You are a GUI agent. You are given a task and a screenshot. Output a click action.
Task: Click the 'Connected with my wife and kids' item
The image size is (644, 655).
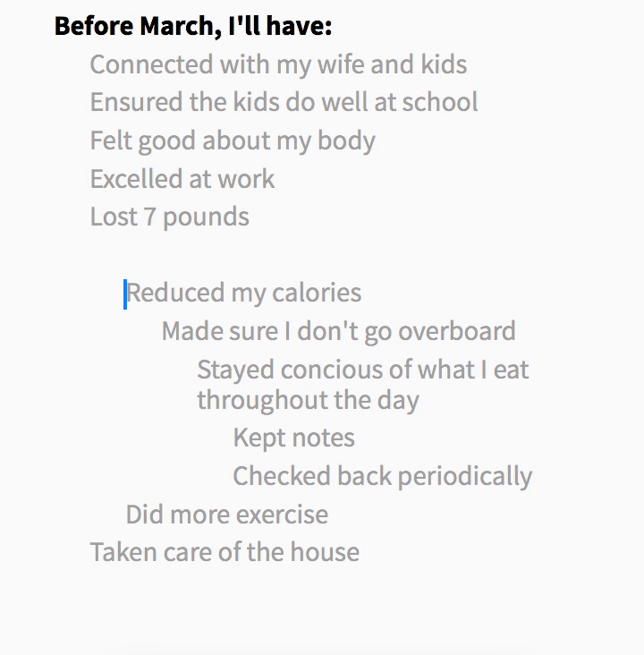tap(278, 65)
